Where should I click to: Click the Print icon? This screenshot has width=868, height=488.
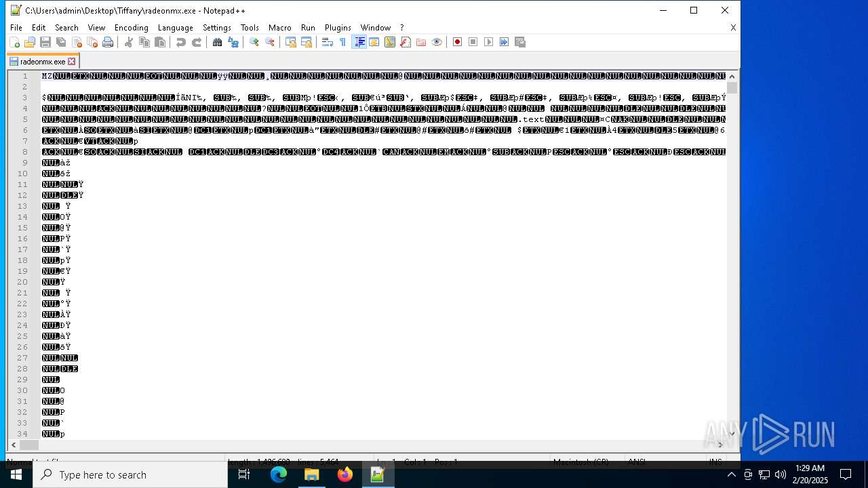click(108, 42)
